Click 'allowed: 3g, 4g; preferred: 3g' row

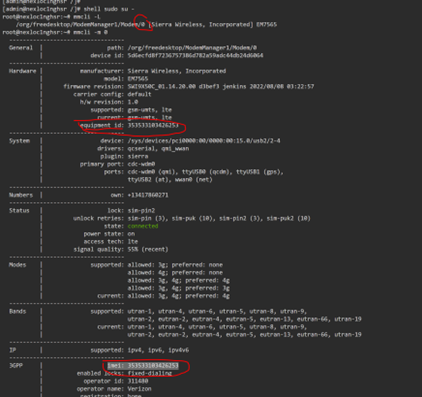179,288
